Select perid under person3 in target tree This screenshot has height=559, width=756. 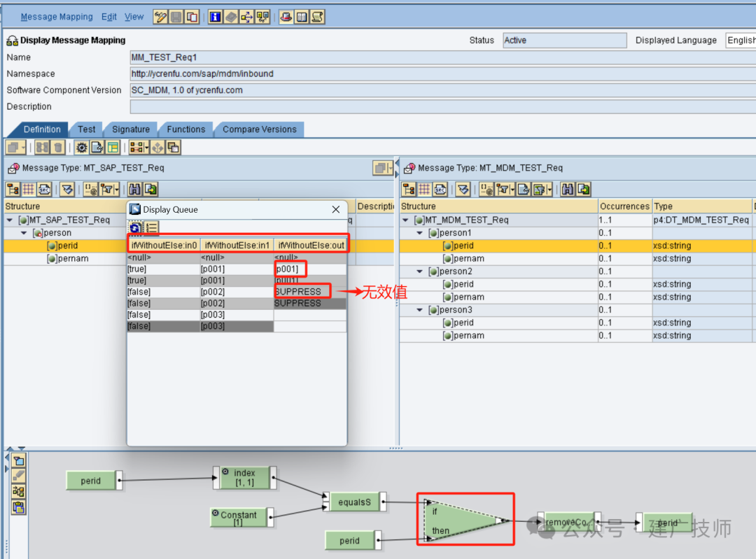pos(463,323)
